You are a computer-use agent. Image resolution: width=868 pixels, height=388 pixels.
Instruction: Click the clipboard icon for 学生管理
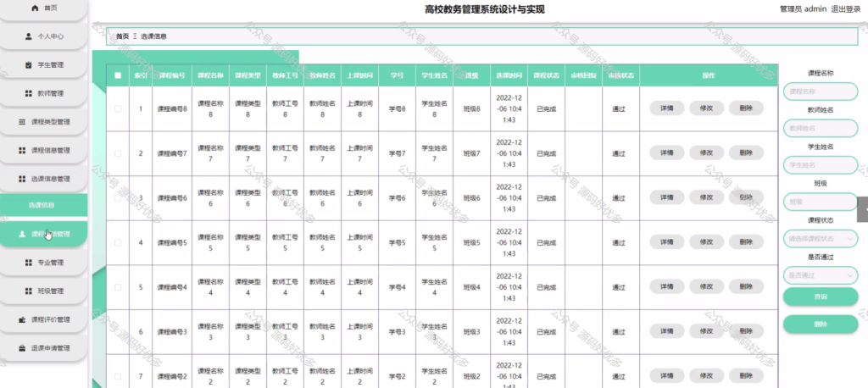point(29,64)
